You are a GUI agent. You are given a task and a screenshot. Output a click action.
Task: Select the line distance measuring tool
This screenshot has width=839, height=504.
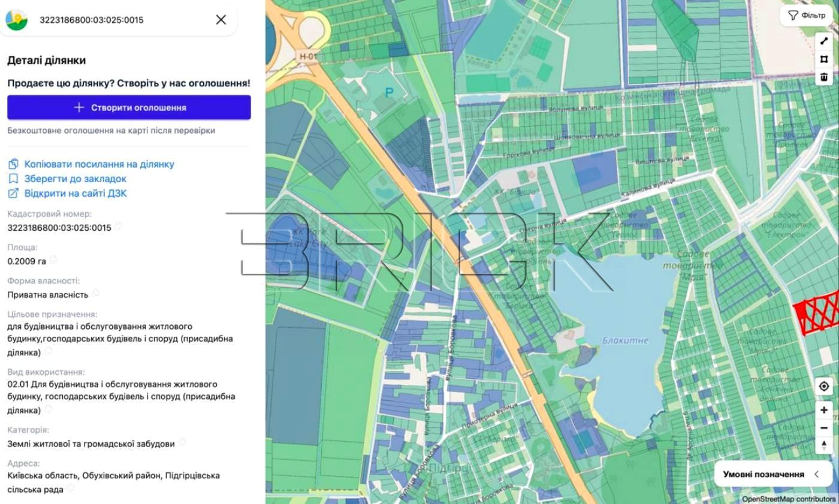click(824, 41)
